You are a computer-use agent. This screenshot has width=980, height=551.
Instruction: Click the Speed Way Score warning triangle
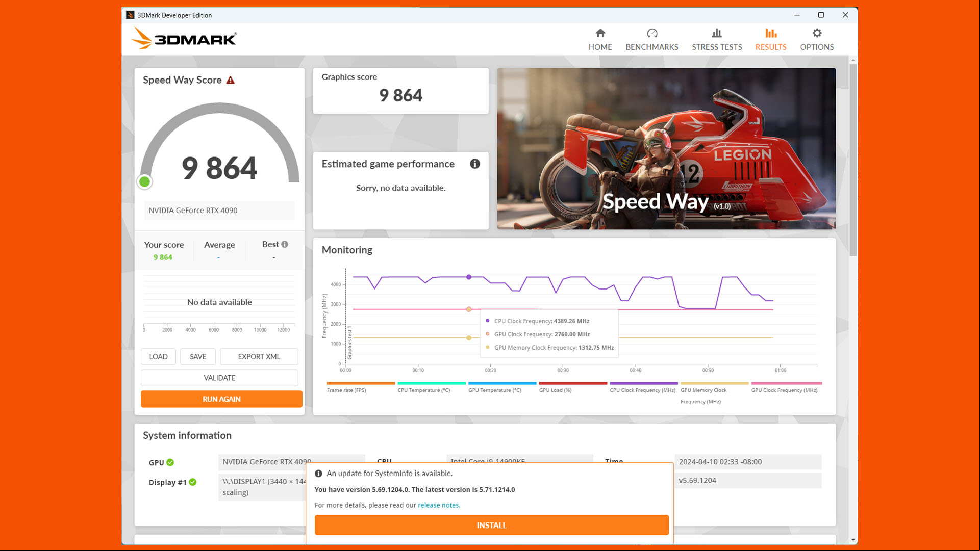(x=231, y=80)
